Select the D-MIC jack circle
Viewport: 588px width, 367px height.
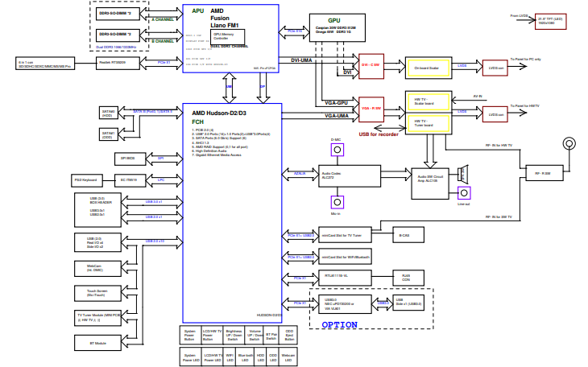pyautogui.click(x=337, y=150)
